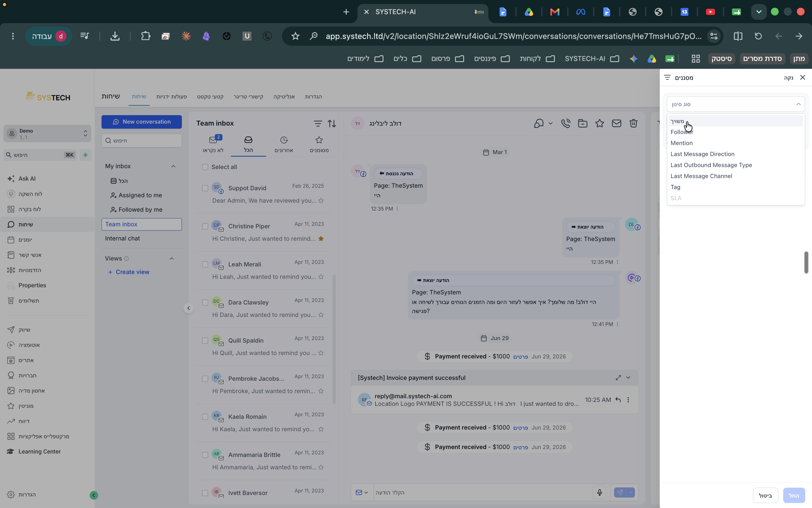Mark conversation unread with envelope icon
The height and width of the screenshot is (508, 812).
pyautogui.click(x=616, y=123)
